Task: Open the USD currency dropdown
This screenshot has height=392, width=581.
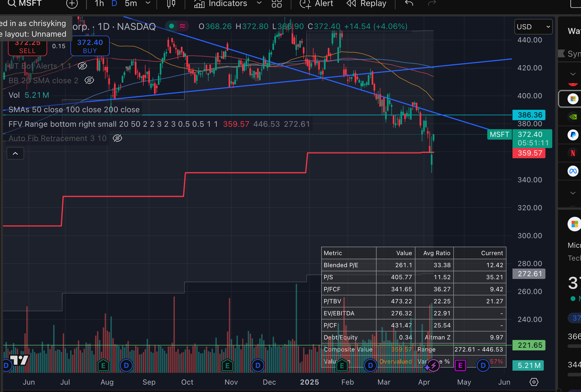Action: click(533, 27)
